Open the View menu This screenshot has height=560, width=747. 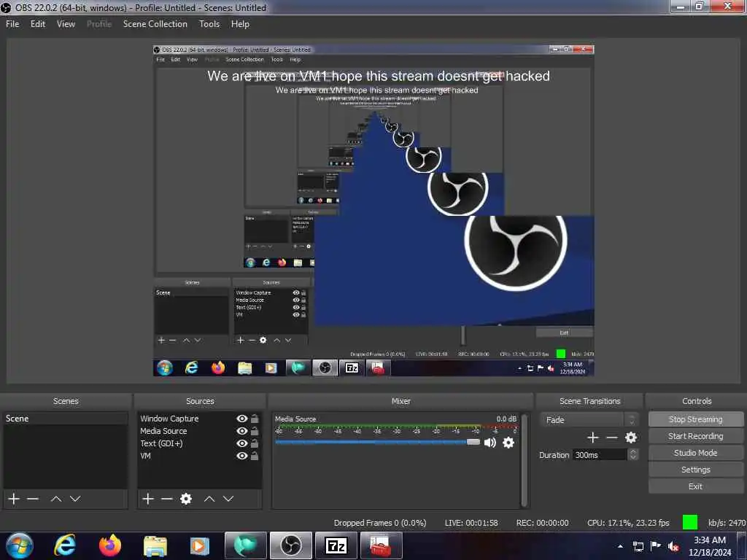[x=66, y=24]
